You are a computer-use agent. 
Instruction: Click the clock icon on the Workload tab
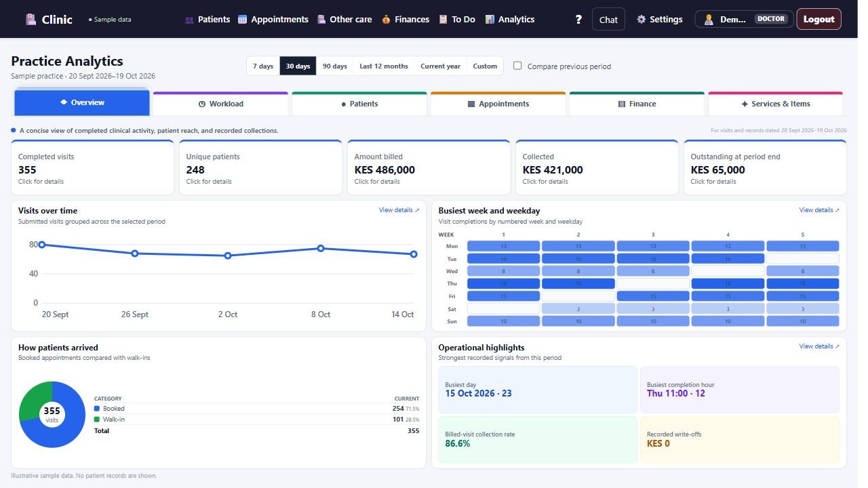pos(202,104)
